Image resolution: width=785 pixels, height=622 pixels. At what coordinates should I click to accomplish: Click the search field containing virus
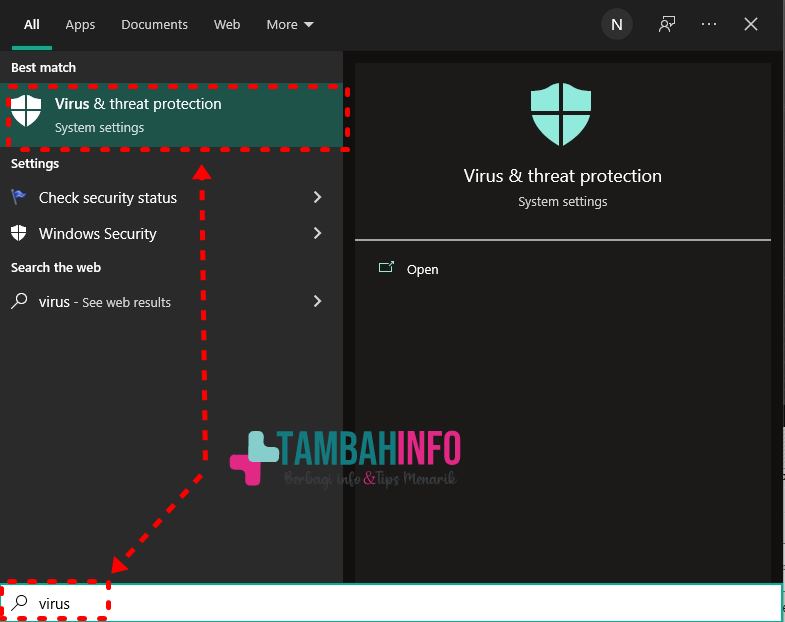tap(391, 603)
